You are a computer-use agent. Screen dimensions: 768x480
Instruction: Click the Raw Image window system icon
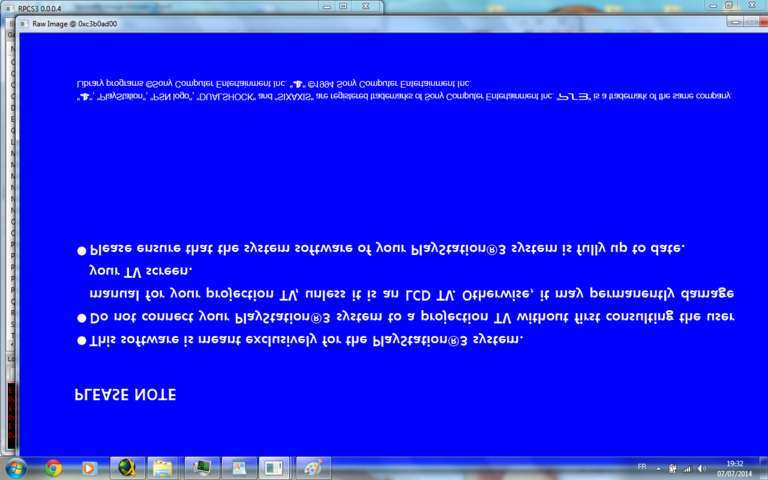point(23,24)
